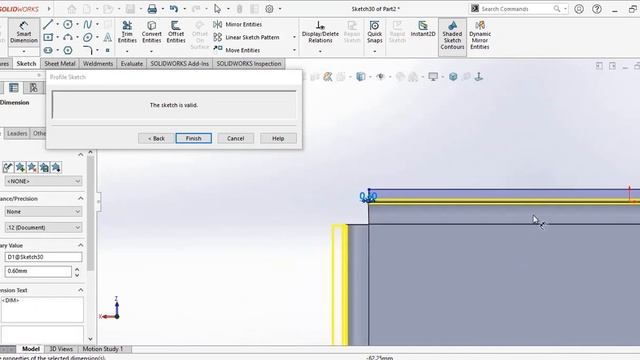
Task: Open the SOLIDWORKS Add-Ins tab
Action: 180,64
